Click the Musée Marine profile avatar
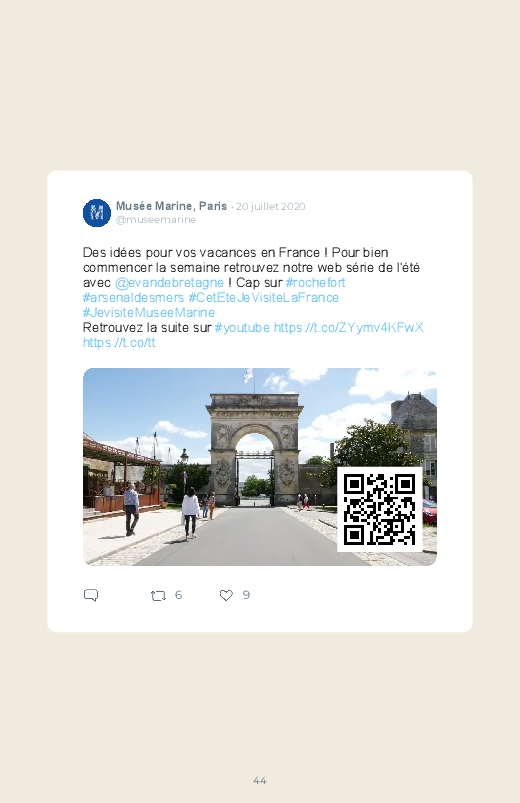520x803 pixels. pyautogui.click(x=97, y=213)
